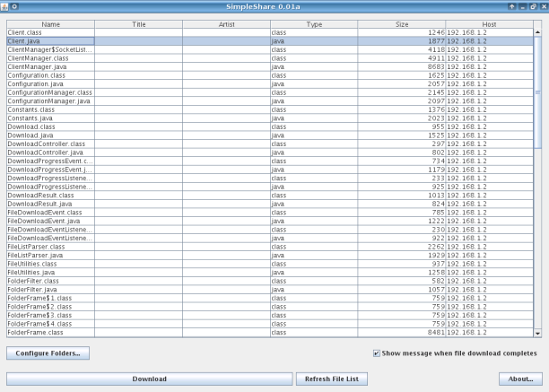The height and width of the screenshot is (392, 549).
Task: Select FolderFrame$1.class file
Action: point(39,298)
